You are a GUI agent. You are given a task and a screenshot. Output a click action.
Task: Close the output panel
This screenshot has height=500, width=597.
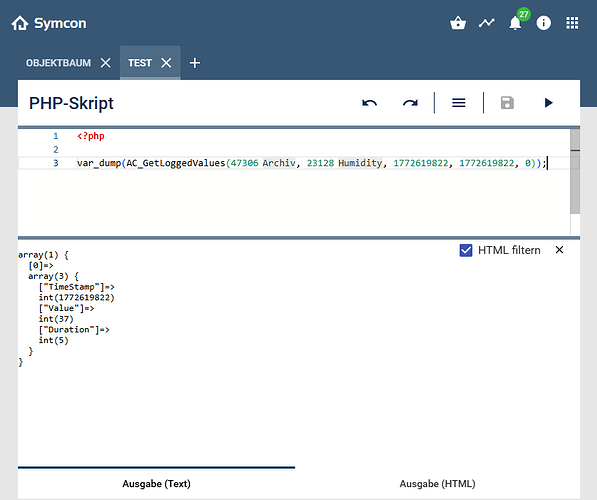click(x=559, y=250)
